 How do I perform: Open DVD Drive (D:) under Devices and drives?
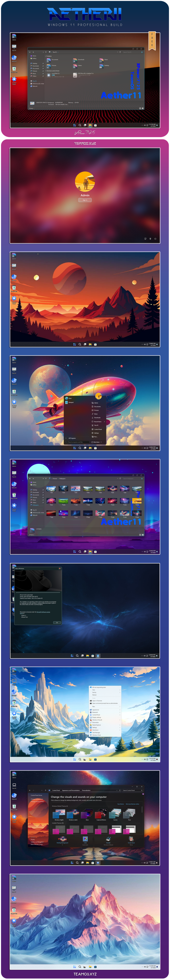tap(83, 75)
